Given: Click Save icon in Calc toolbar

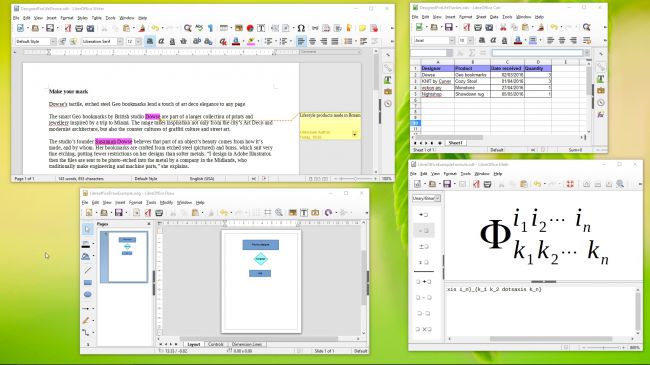Looking at the screenshot, I should click(449, 27).
